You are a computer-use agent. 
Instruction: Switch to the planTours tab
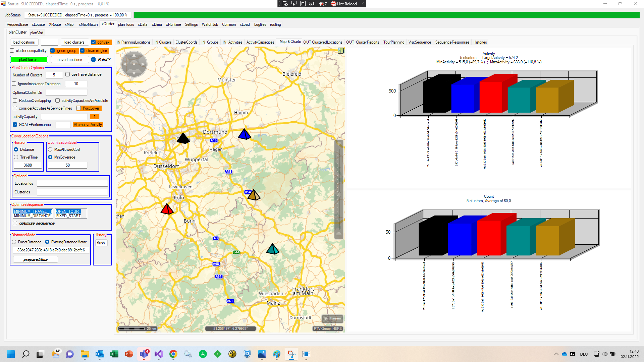[x=126, y=24]
